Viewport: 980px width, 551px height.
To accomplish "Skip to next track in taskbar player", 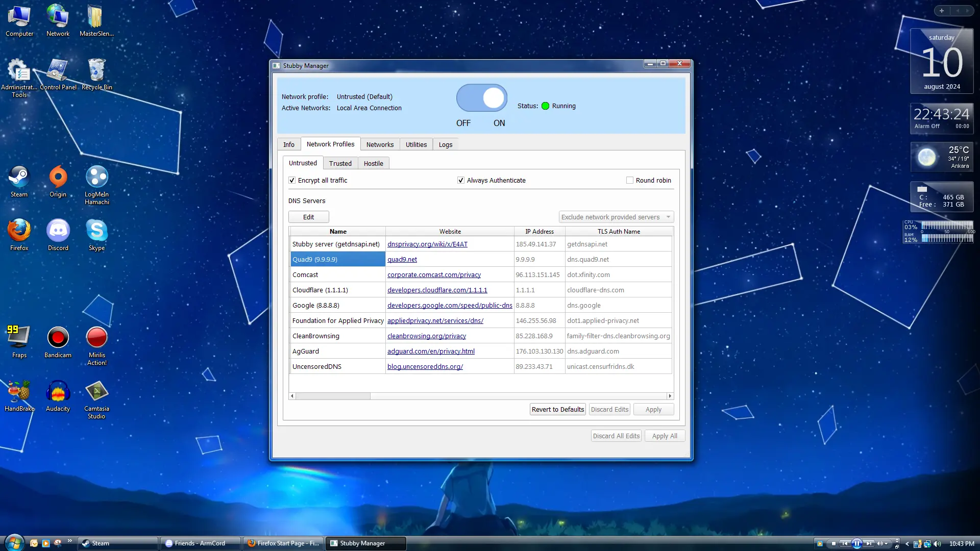I will point(869,544).
